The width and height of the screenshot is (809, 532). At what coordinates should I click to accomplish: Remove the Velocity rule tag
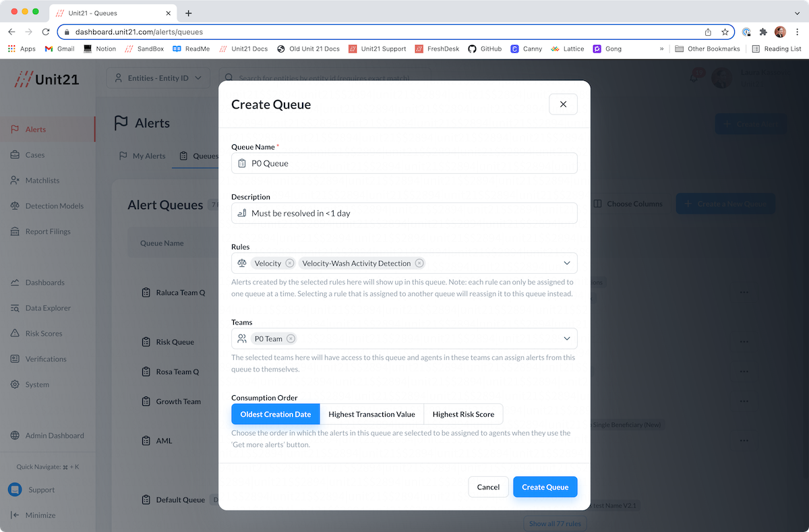[289, 263]
